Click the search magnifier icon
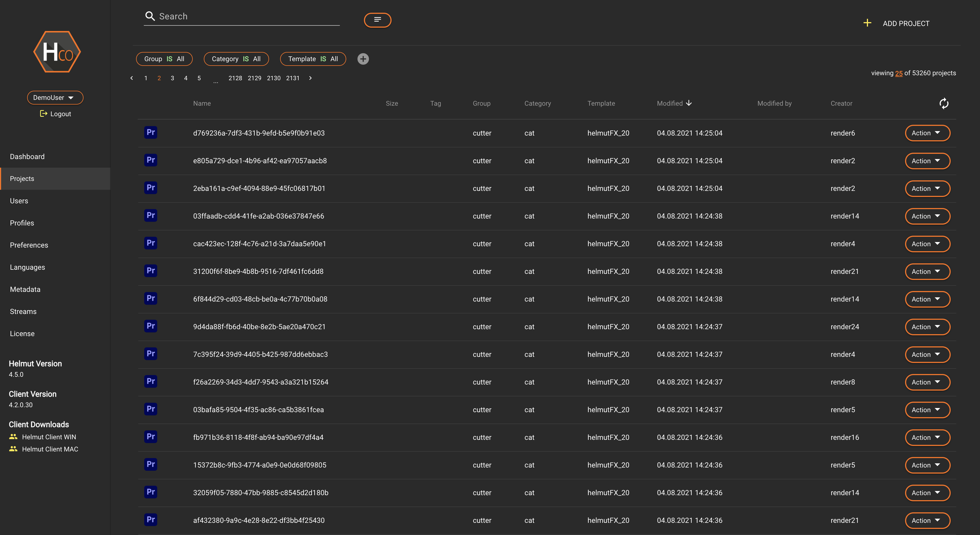Viewport: 980px width, 535px height. pyautogui.click(x=150, y=16)
